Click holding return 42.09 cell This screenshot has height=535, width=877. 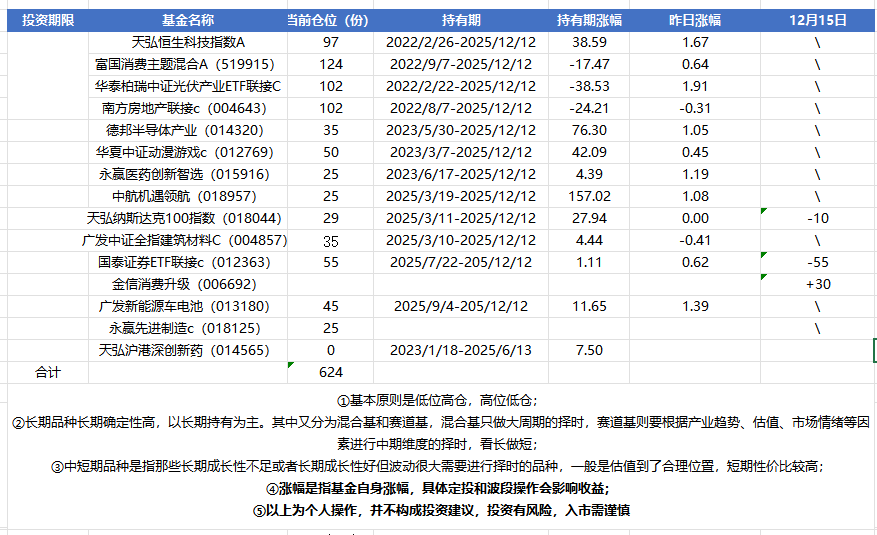589,152
